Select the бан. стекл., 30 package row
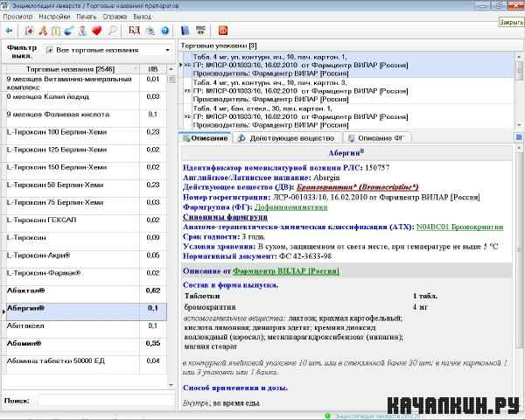 346,116
